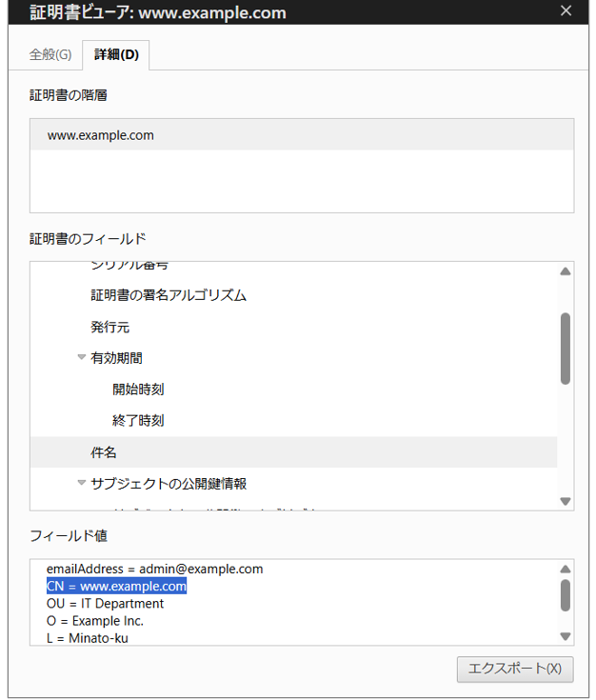Click the certificate fields scrollbar thumb
Image resolution: width=596 pixels, height=700 pixels.
click(566, 349)
